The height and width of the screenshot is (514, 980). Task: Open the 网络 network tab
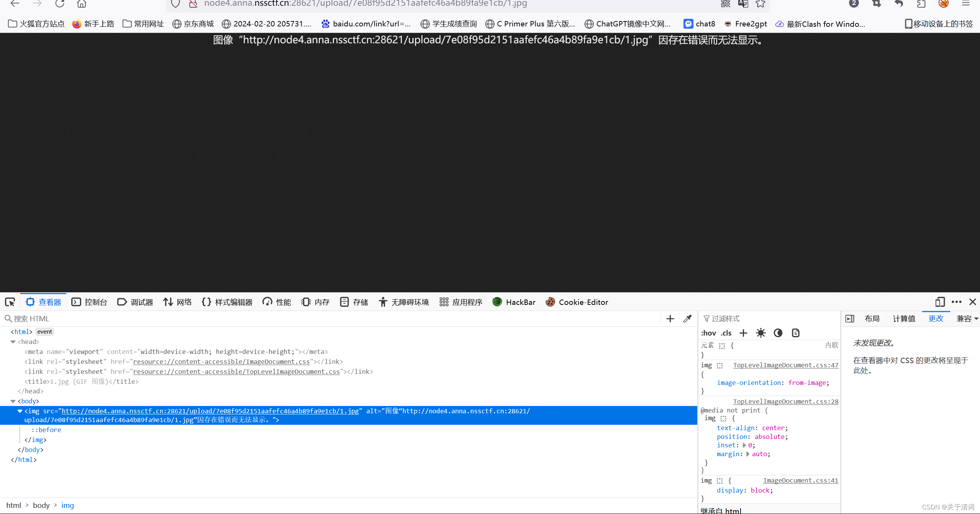(x=178, y=302)
